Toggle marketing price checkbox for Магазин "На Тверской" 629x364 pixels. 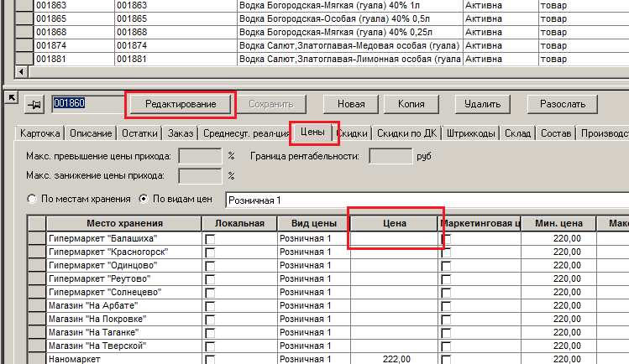coord(446,346)
